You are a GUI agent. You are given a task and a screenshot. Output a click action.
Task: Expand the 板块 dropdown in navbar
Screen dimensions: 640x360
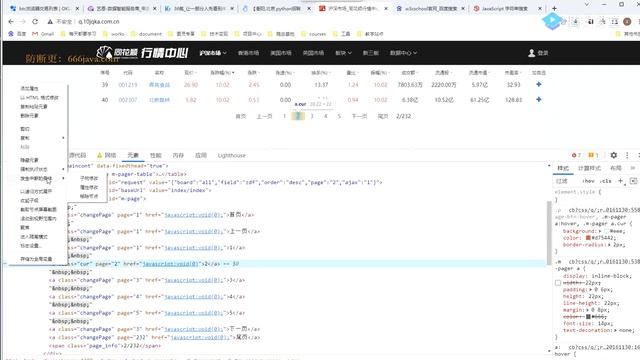pyautogui.click(x=343, y=53)
